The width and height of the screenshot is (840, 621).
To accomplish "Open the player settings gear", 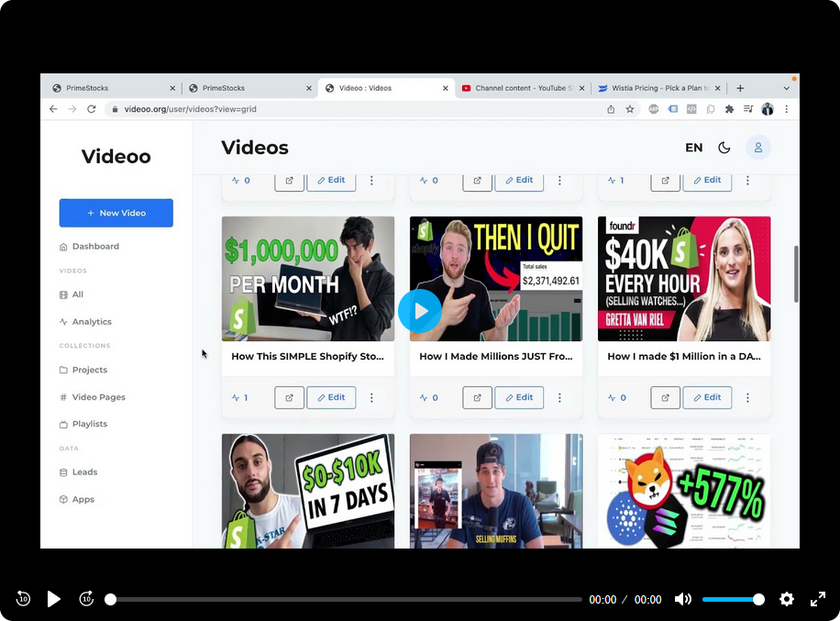I will [x=787, y=599].
